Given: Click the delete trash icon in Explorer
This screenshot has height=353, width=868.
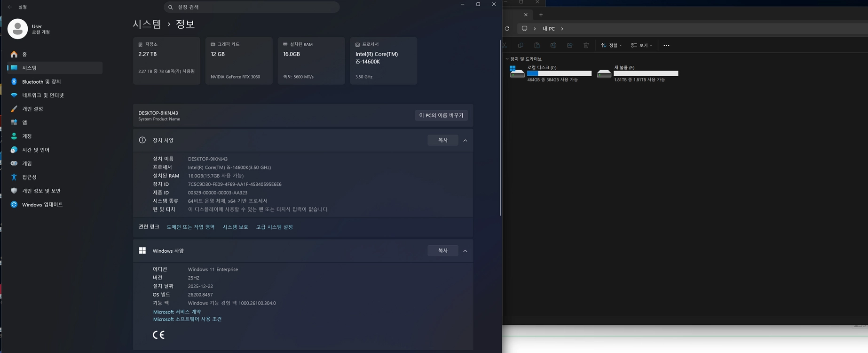Looking at the screenshot, I should pyautogui.click(x=586, y=45).
